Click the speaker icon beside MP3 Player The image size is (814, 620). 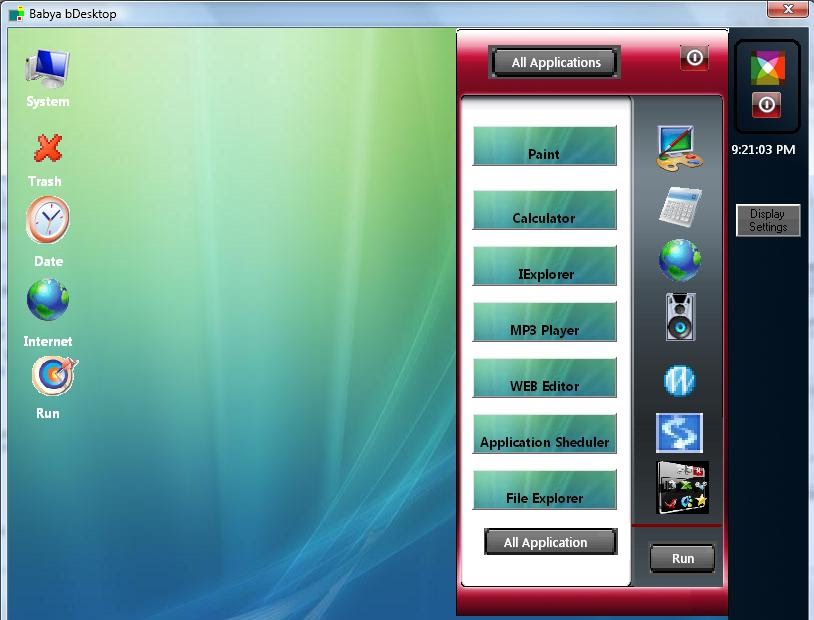681,317
